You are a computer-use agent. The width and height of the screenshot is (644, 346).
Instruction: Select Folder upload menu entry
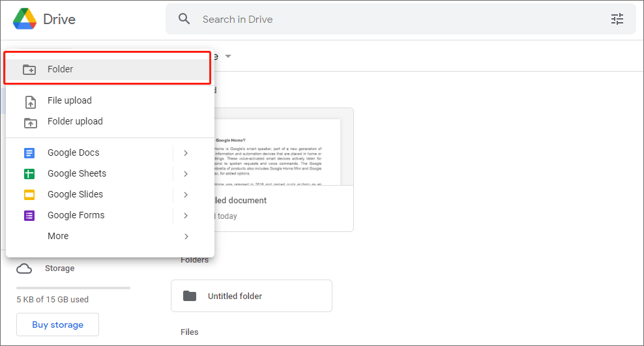[x=110, y=121]
